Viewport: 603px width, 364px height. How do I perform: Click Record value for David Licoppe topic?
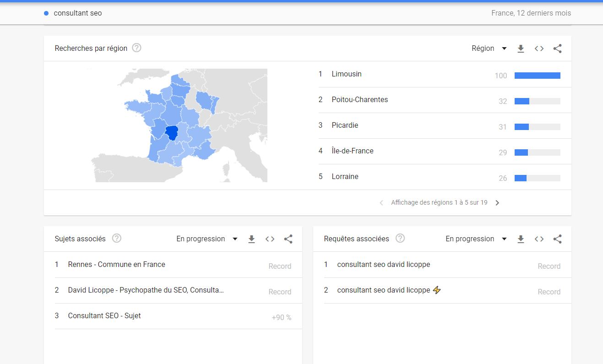click(280, 292)
